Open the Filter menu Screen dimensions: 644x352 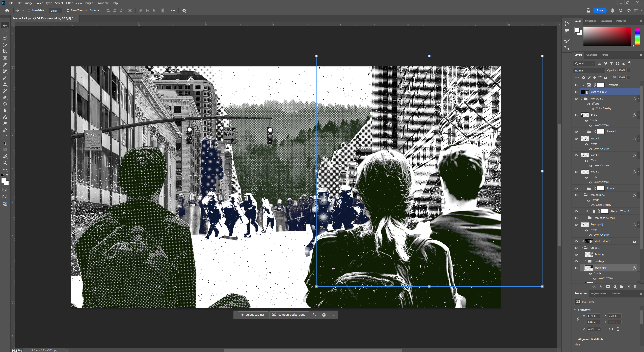[x=69, y=3]
